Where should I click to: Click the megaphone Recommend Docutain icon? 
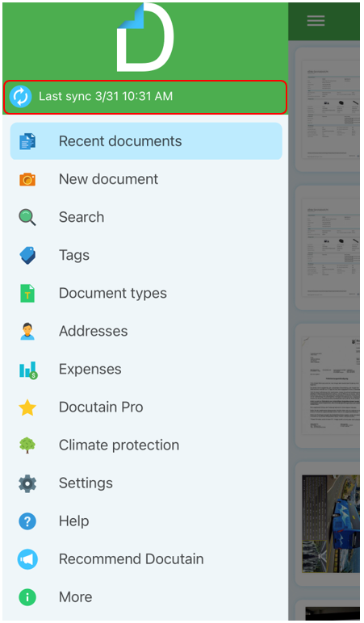27,559
